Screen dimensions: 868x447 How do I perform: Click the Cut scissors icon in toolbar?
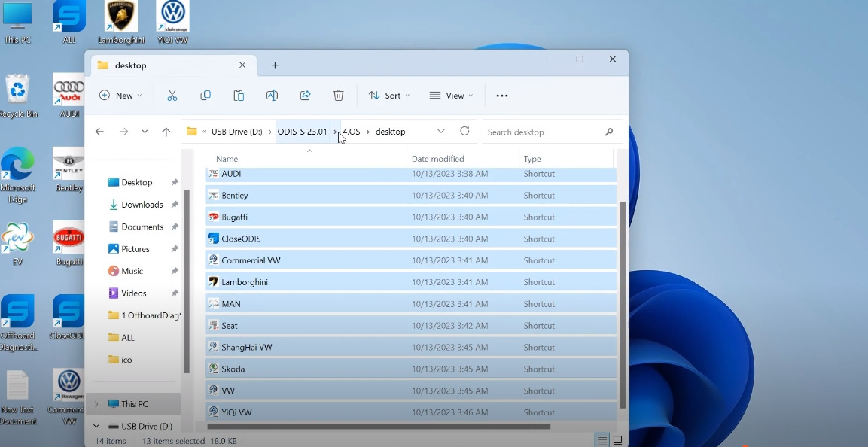pyautogui.click(x=172, y=96)
